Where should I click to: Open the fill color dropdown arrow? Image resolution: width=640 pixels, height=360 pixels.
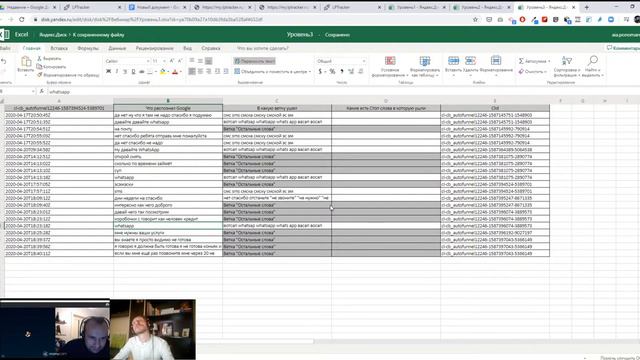168,72
